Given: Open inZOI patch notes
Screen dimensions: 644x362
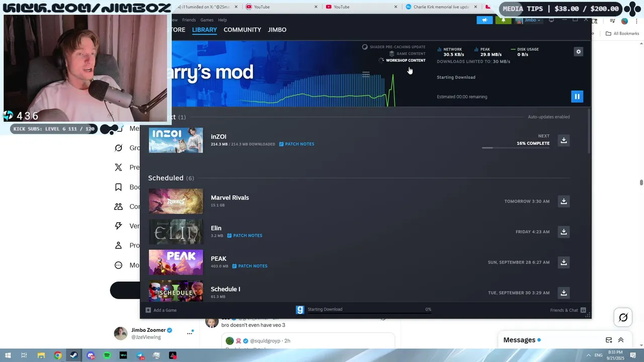Looking at the screenshot, I should tap(297, 144).
